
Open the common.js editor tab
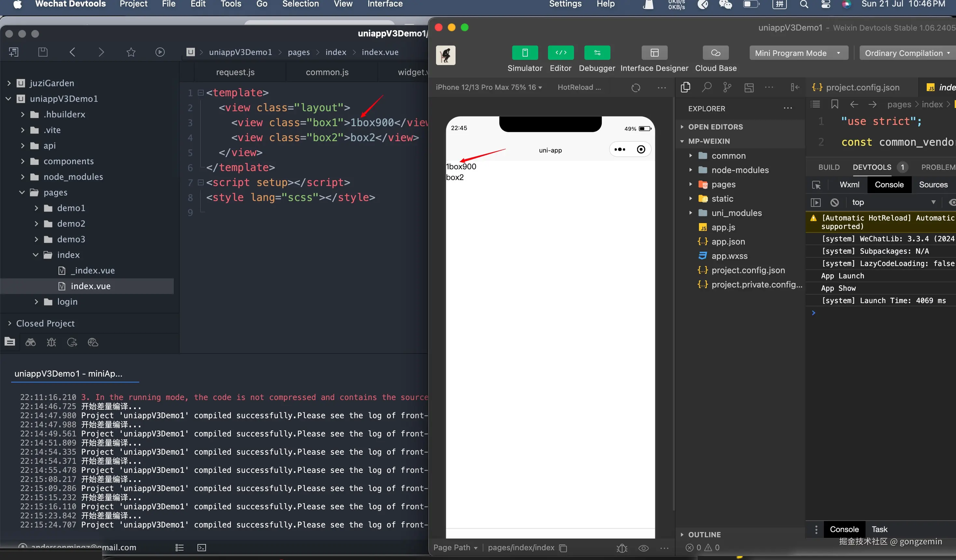click(327, 72)
